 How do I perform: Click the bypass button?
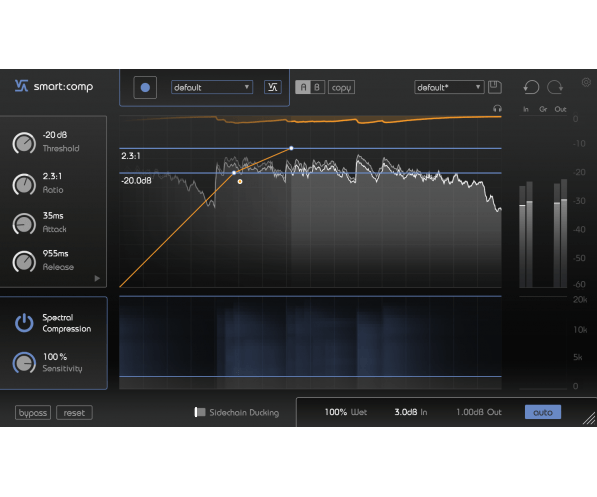[33, 413]
